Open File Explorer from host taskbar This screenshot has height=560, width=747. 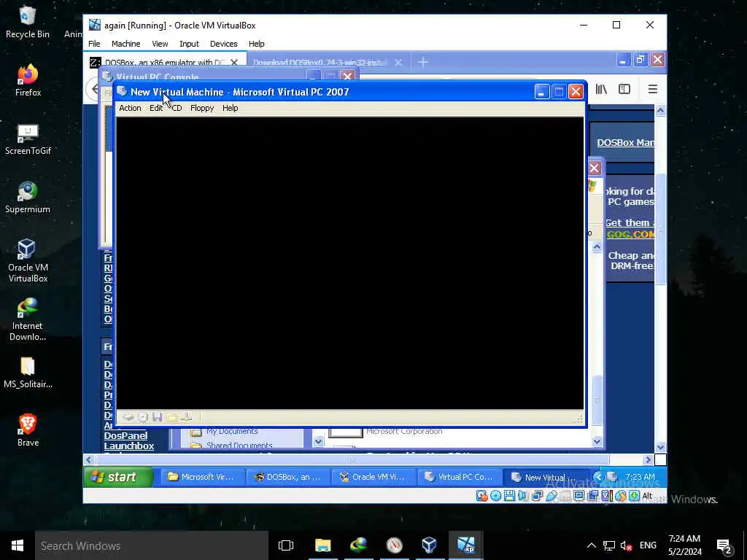(x=322, y=545)
